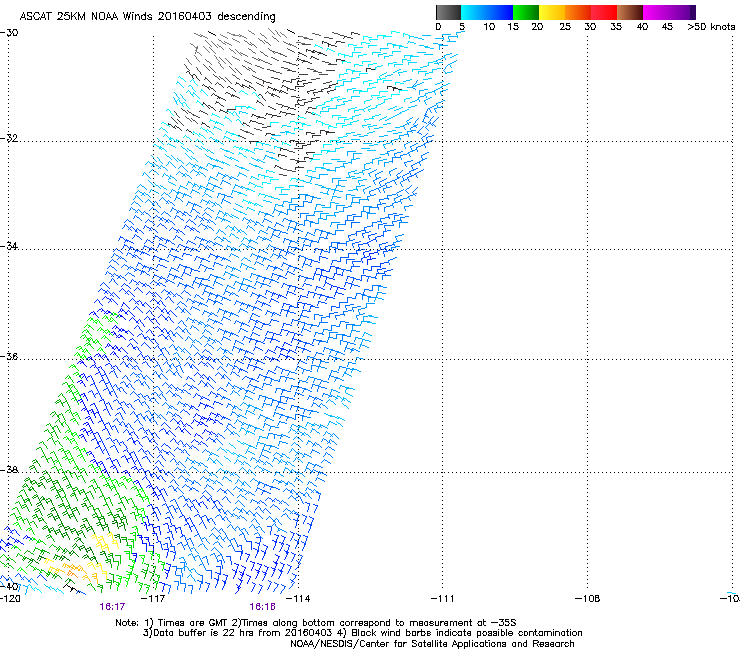Screen dimensions: 740x650
Task: Click the purple '16:16' time label
Action: click(x=262, y=607)
